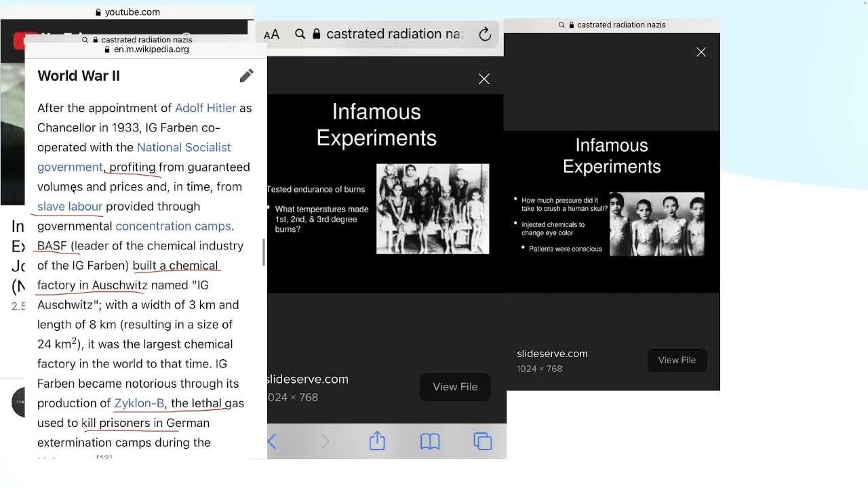Click the youtube.com address bar
Image resolution: width=868 pixels, height=488 pixels.
[x=127, y=12]
